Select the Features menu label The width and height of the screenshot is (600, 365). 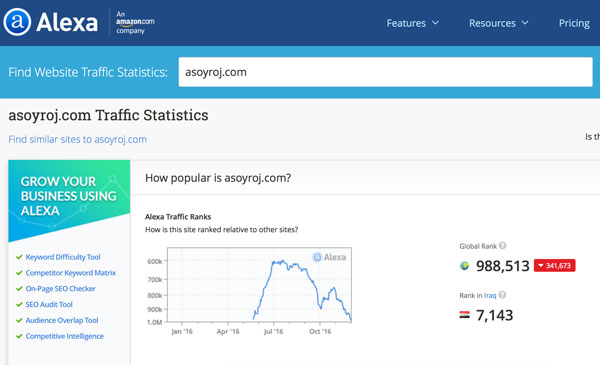coord(406,23)
